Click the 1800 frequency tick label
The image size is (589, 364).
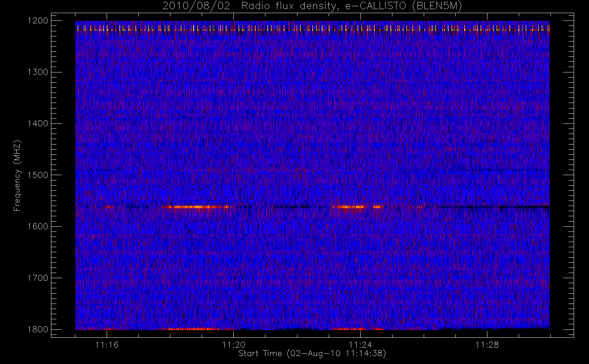tap(38, 329)
